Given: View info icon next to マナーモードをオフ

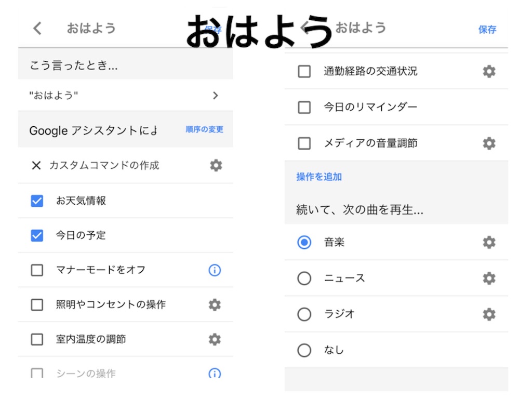Looking at the screenshot, I should (x=215, y=270).
